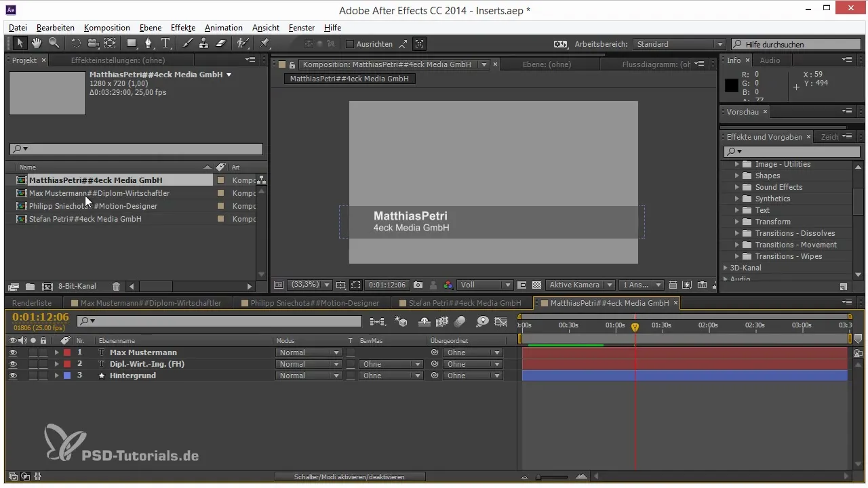Click red label color of Max Mustermann layer
Image resolution: width=868 pixels, height=488 pixels.
(67, 352)
